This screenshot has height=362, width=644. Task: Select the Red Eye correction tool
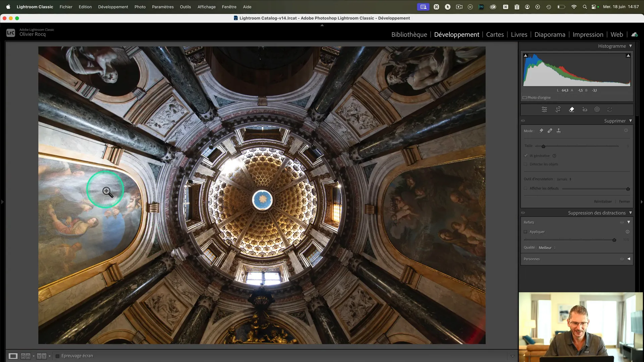(585, 110)
